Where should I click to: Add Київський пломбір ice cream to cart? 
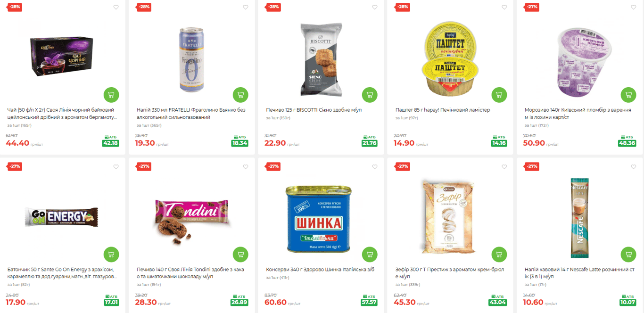coord(628,95)
